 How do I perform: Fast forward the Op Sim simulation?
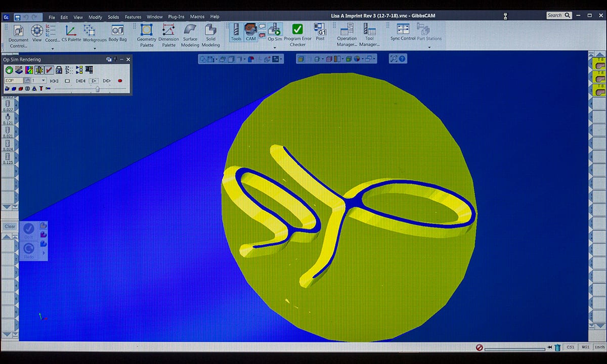pos(107,80)
